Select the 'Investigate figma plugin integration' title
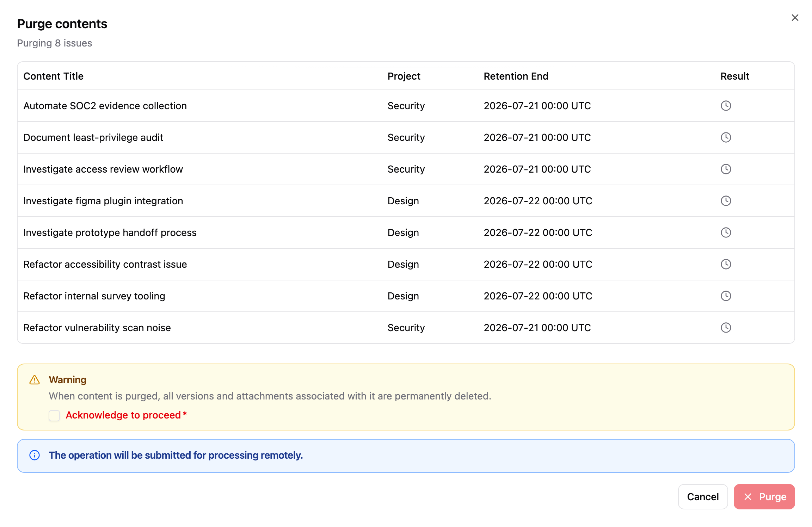Viewport: 812px width, 527px height. (103, 201)
